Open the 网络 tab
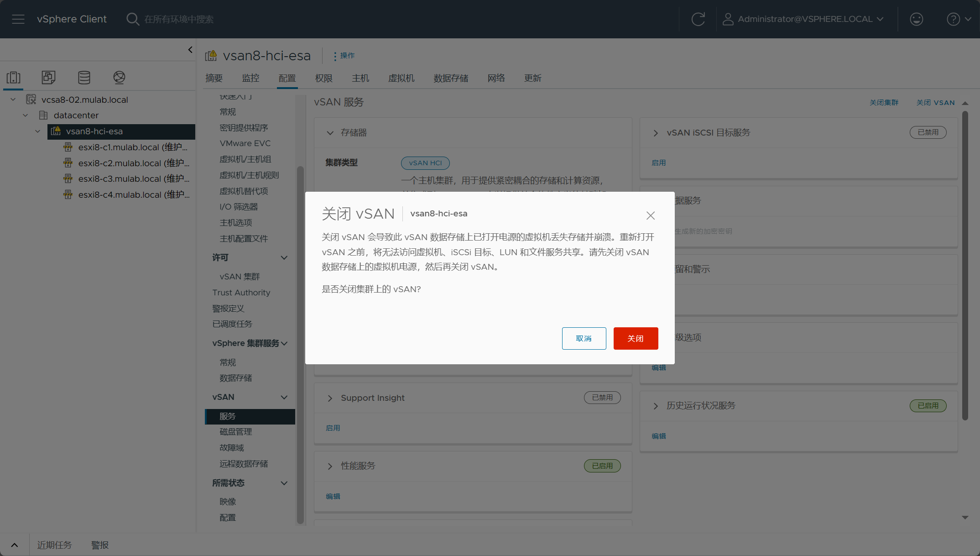 (496, 78)
